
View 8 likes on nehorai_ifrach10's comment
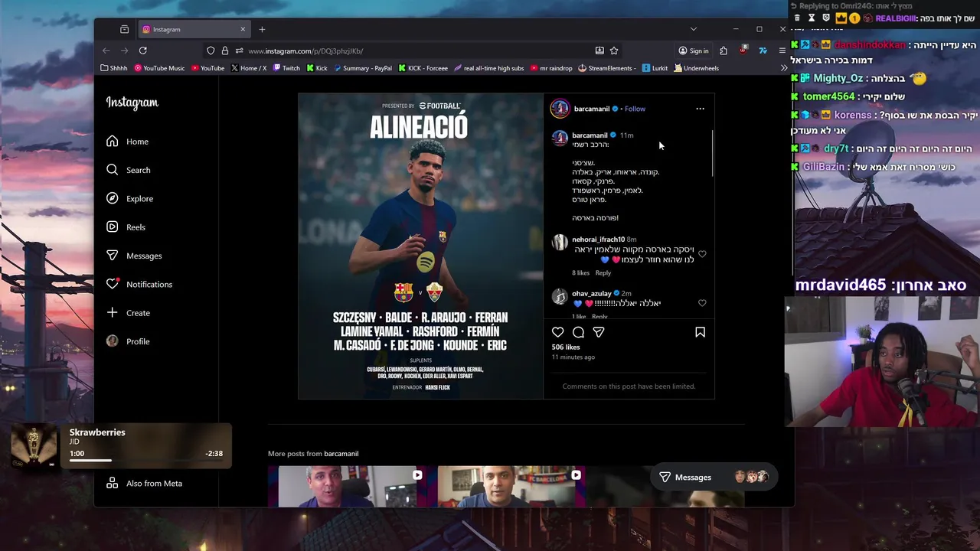click(x=580, y=273)
